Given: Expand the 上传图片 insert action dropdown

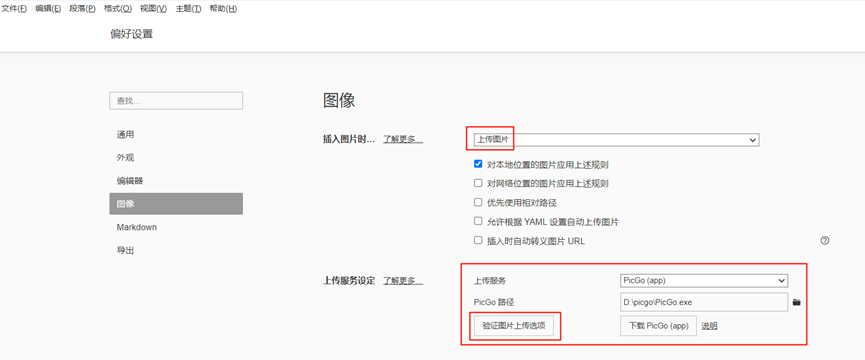Looking at the screenshot, I should pyautogui.click(x=616, y=140).
